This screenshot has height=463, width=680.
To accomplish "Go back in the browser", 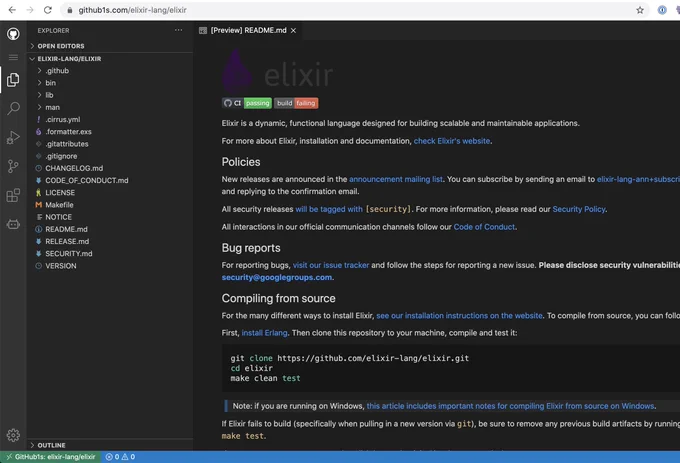I will click(12, 10).
